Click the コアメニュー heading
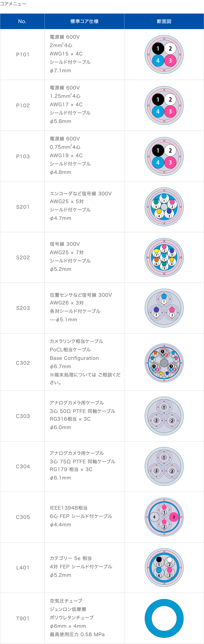The image size is (204, 644). [x=13, y=4]
